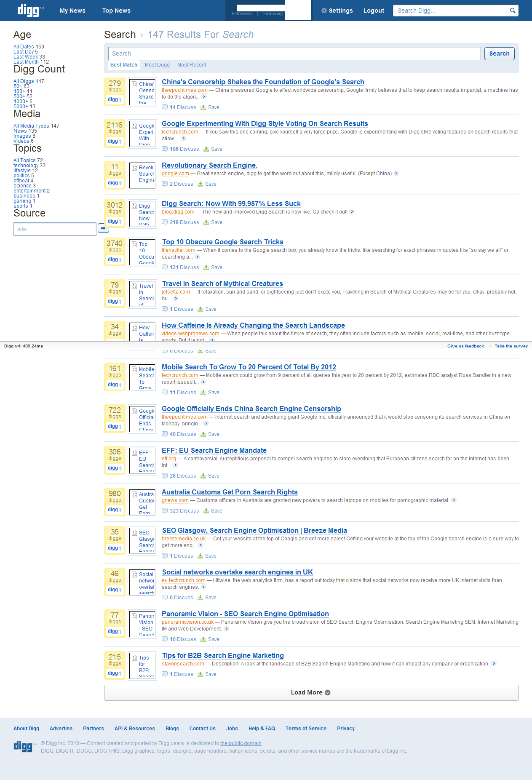The height and width of the screenshot is (780, 532).
Task: Expand the Revolutionary Search Engine description arrow
Action: 396,174
